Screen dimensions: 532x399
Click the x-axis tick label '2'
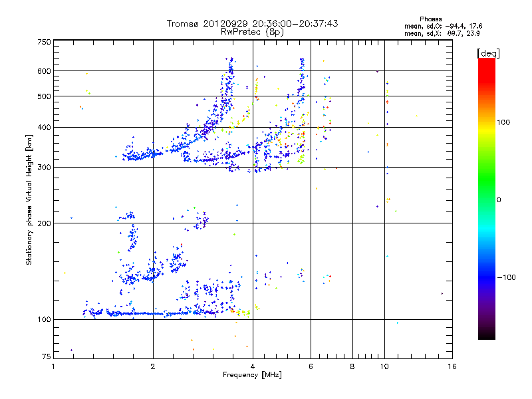pyautogui.click(x=153, y=366)
